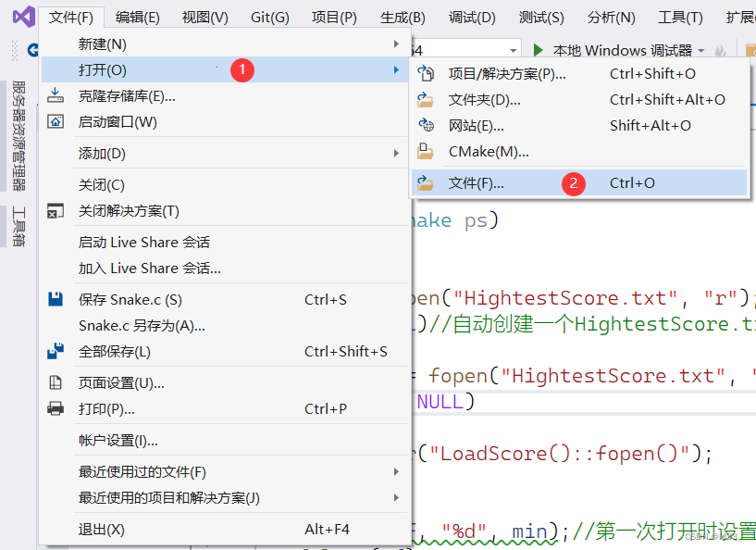
Task: Choose 帐户设置(I)... entry
Action: click(x=225, y=440)
